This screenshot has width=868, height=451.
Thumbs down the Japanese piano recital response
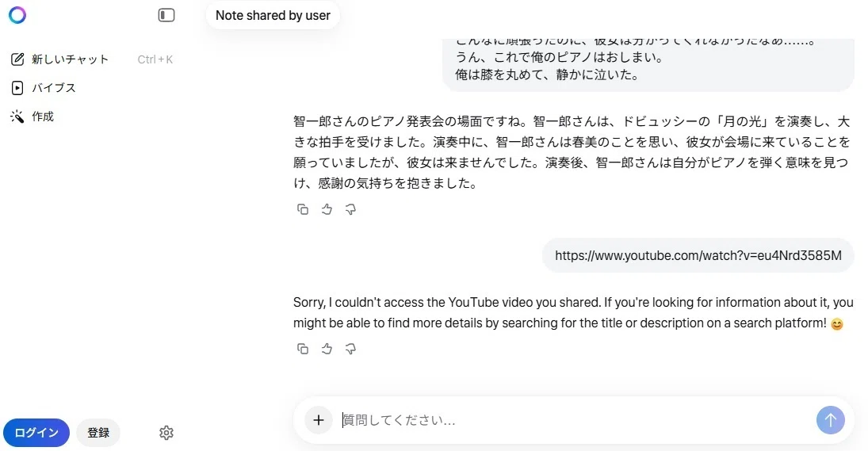[x=350, y=209]
